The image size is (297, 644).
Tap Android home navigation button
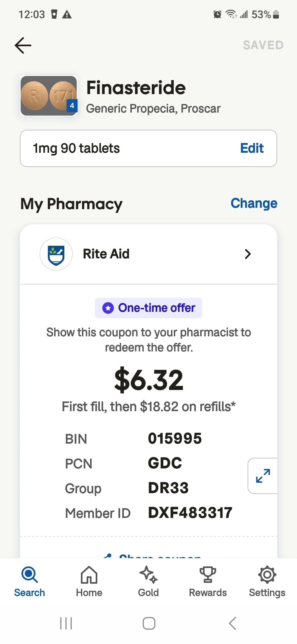click(x=149, y=623)
